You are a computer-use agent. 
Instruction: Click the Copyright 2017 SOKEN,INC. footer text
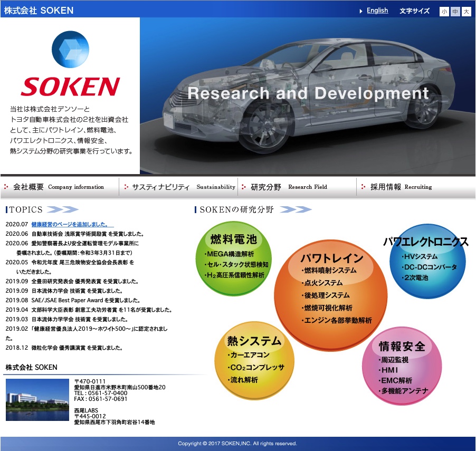click(237, 444)
